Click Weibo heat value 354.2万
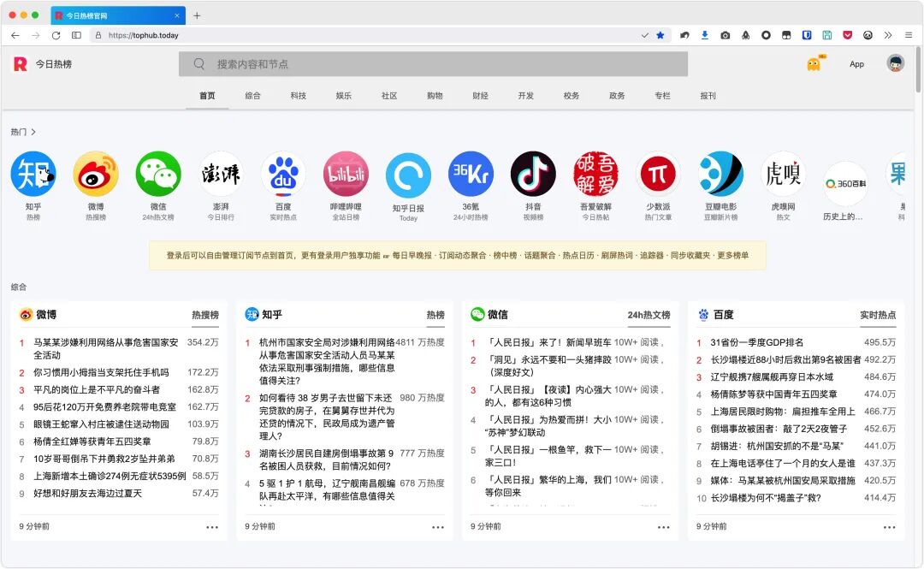924x569 pixels. 203,342
